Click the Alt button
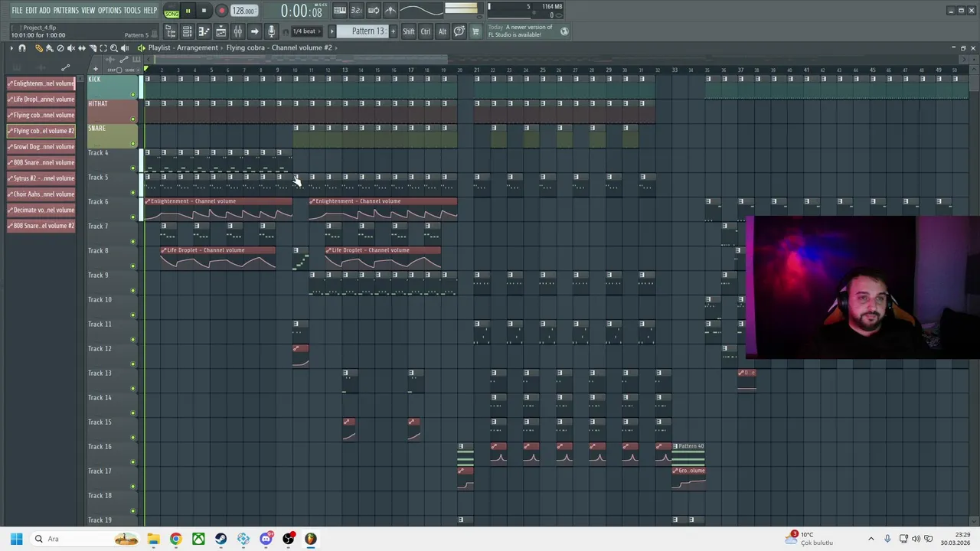The height and width of the screenshot is (551, 980). click(x=442, y=31)
